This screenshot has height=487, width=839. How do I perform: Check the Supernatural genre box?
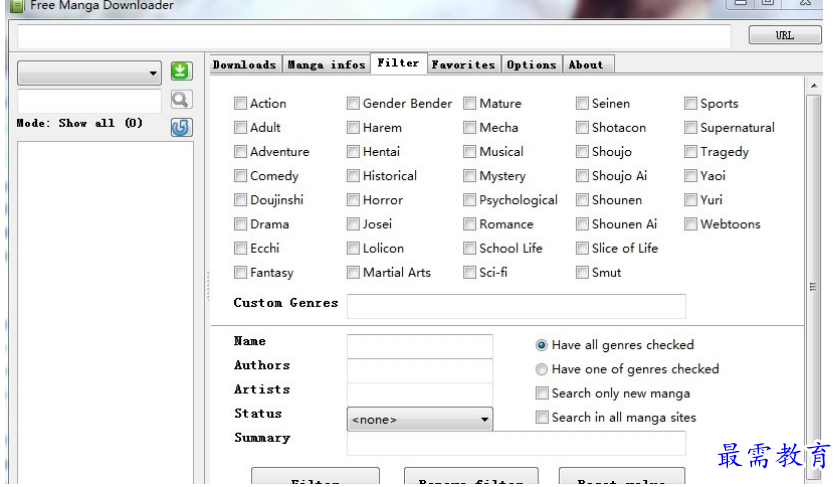[x=690, y=127]
